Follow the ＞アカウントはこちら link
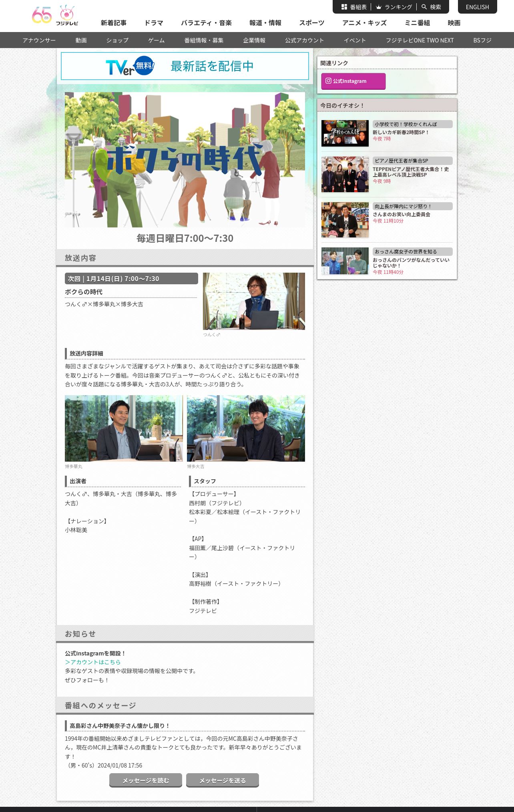Image resolution: width=514 pixels, height=812 pixels. coord(93,662)
